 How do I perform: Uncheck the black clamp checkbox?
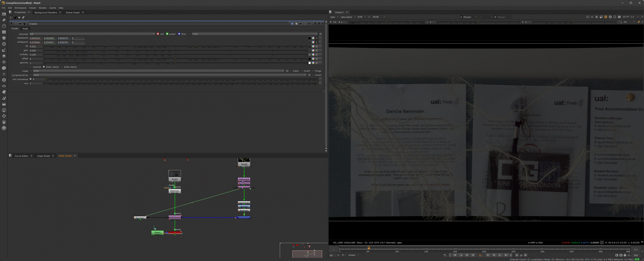pyautogui.click(x=44, y=67)
